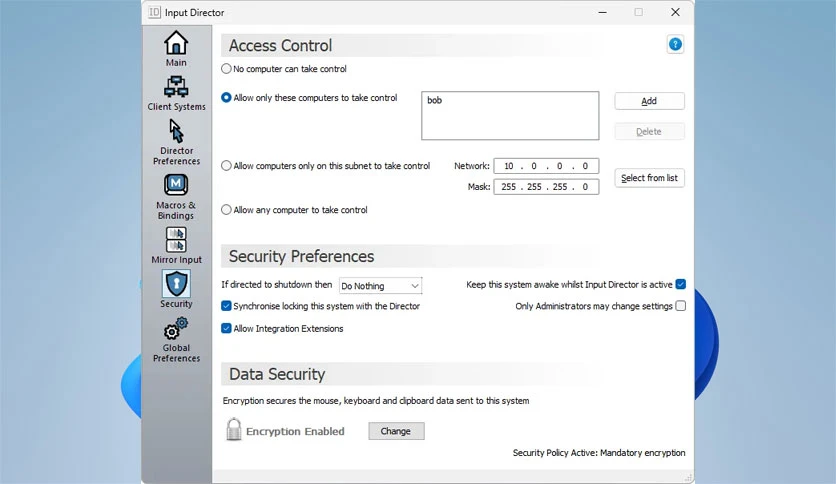
Task: Uncheck 'Synchronise locking this system with the Director'
Action: [226, 306]
